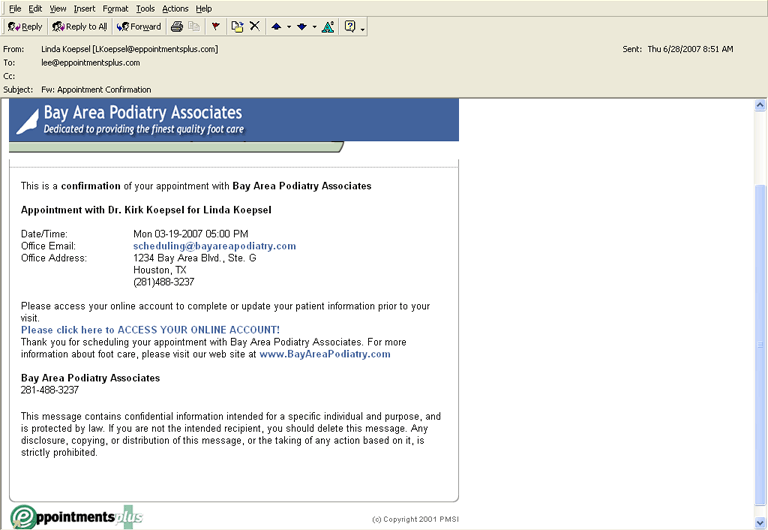Flag message with the red flag icon
This screenshot has width=768, height=530.
(x=215, y=27)
